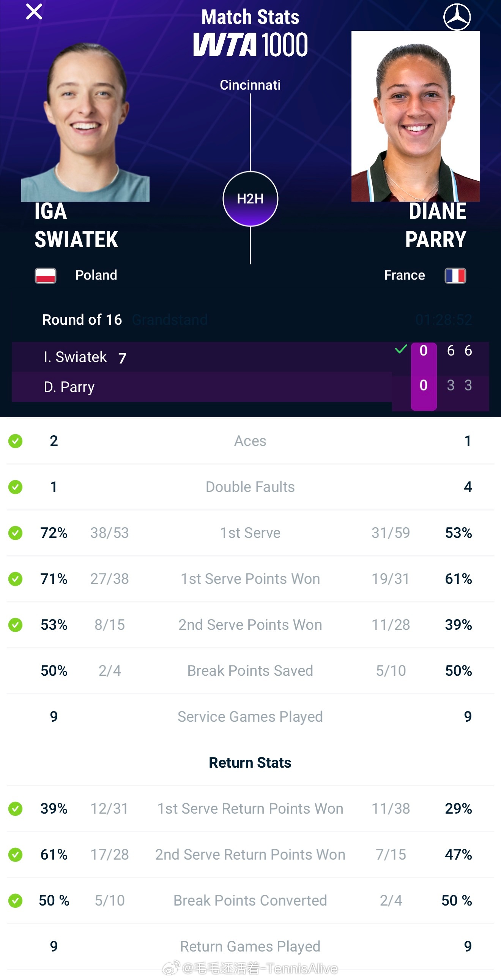The height and width of the screenshot is (980, 501).
Task: Tap the France flag icon
Action: point(455,275)
